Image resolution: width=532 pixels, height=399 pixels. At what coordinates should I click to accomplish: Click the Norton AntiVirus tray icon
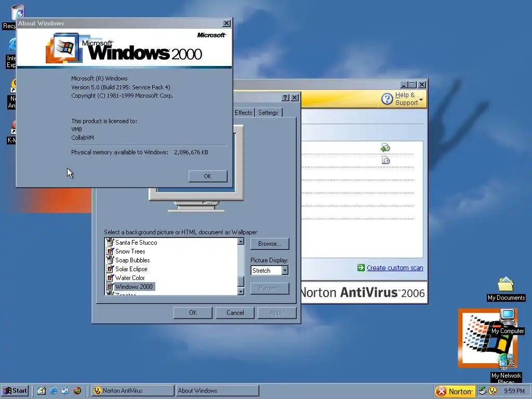(x=493, y=391)
